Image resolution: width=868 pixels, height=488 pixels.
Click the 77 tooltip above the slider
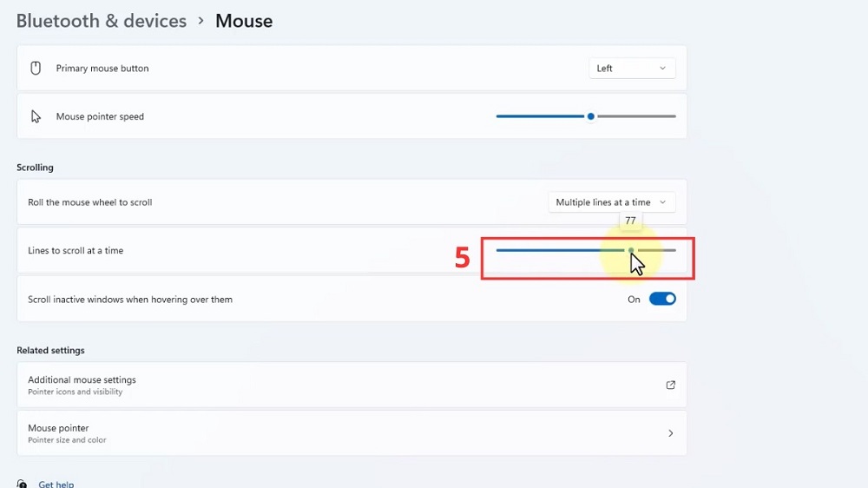coord(630,221)
